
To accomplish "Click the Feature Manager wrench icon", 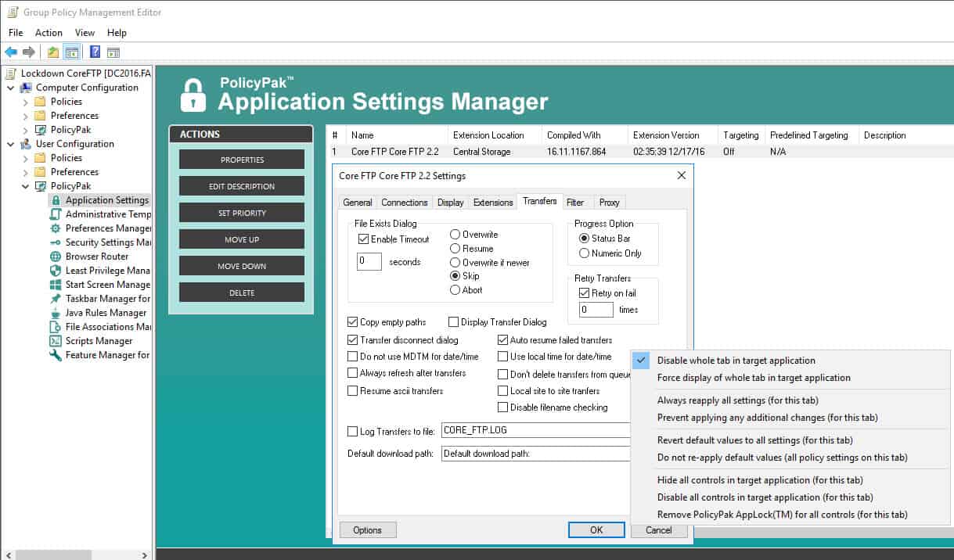I will pyautogui.click(x=56, y=355).
